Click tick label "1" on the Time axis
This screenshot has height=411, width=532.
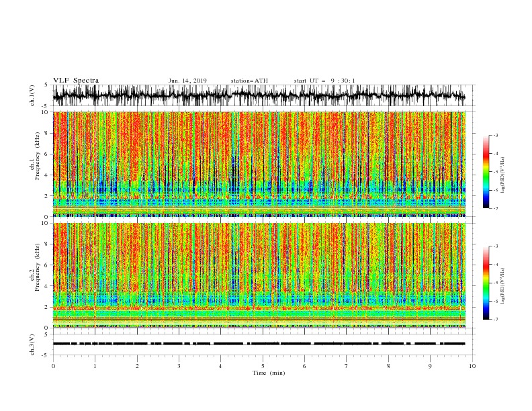[x=95, y=366]
